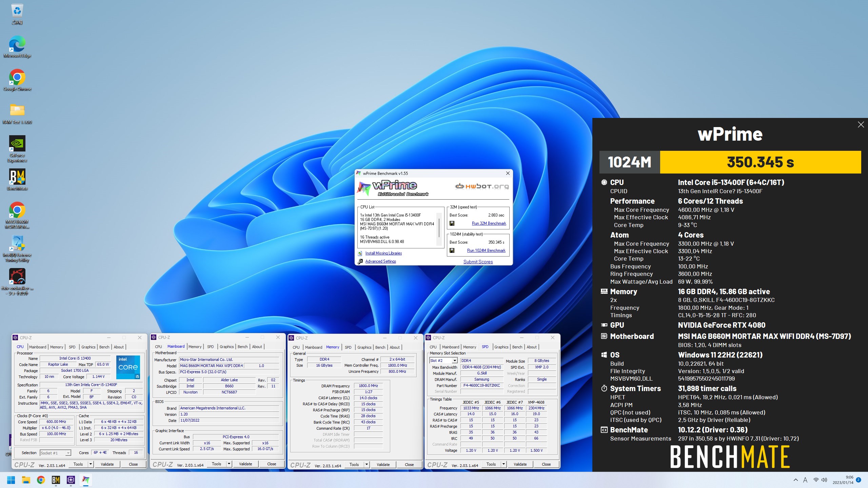Screen dimensions: 868x488
Task: Select Mainboard tab in first CPU-Z window
Action: 38,347
